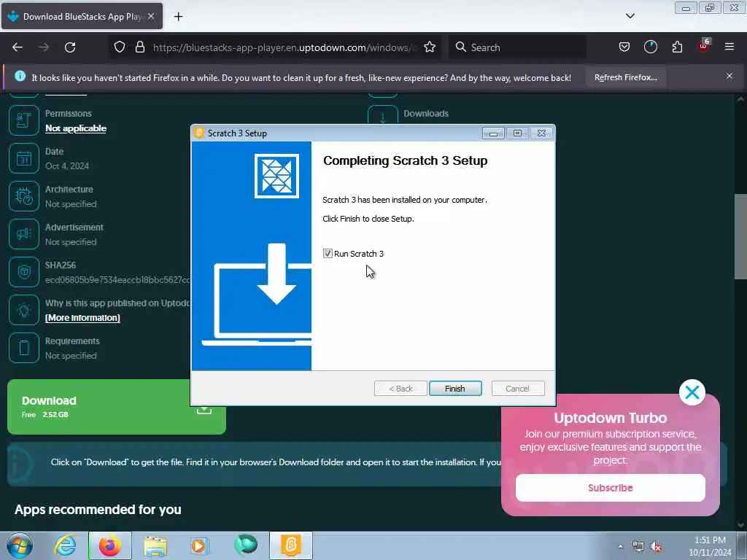
Task: Click the SHA256 hash text
Action: pos(117,280)
